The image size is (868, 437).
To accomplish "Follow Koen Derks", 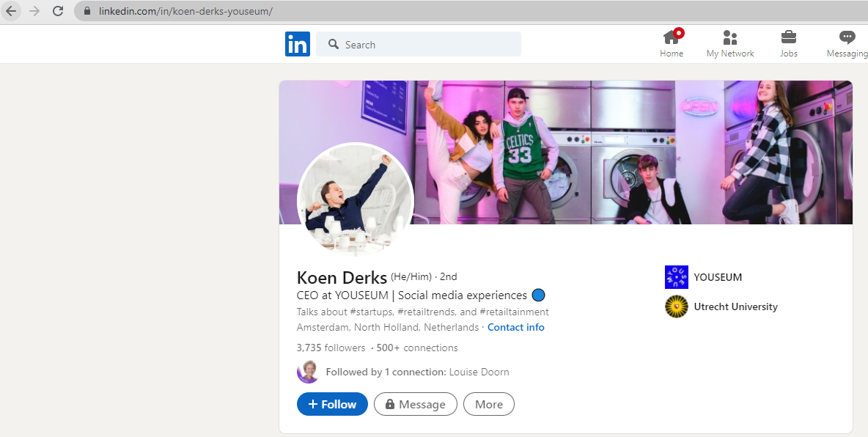I will (331, 404).
